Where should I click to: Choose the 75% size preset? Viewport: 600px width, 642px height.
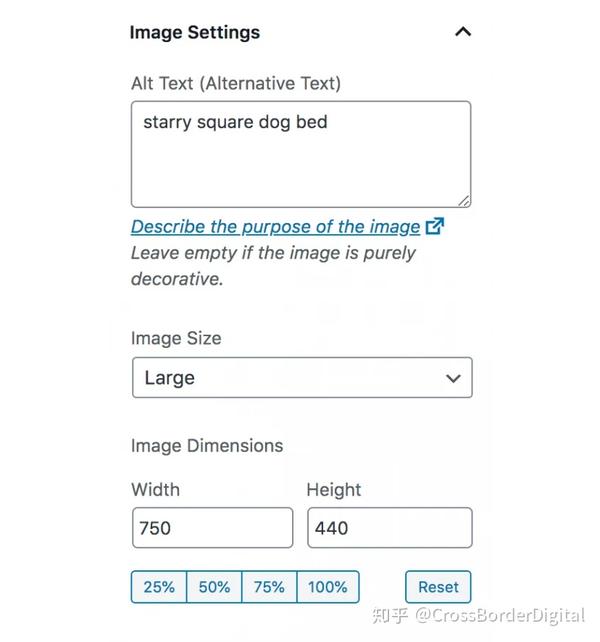coord(269,587)
